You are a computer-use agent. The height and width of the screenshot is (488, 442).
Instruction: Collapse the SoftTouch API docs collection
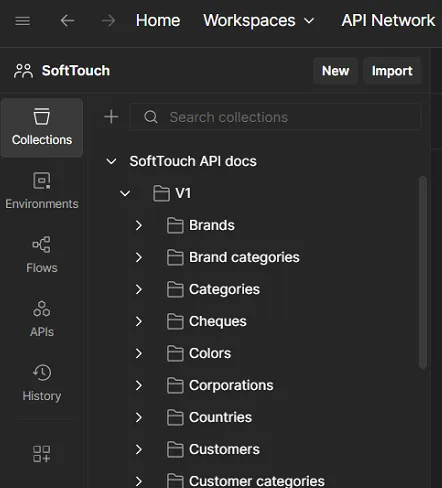pyautogui.click(x=111, y=161)
